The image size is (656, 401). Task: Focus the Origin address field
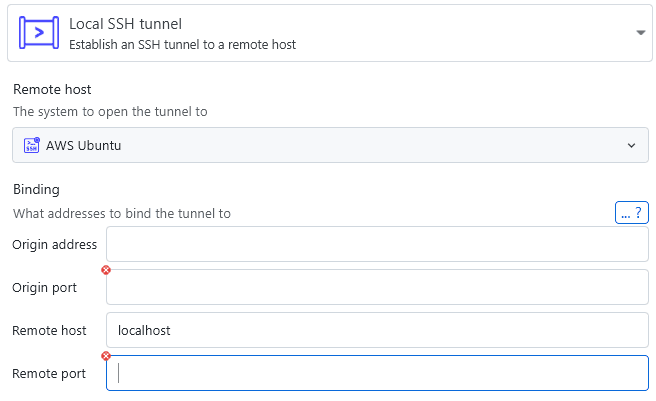pyautogui.click(x=377, y=244)
